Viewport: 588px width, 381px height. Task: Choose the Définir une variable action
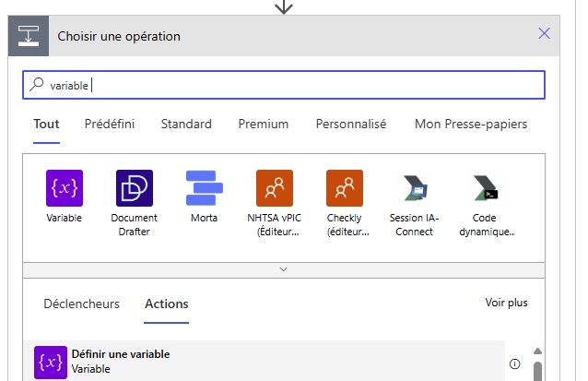[x=120, y=362]
